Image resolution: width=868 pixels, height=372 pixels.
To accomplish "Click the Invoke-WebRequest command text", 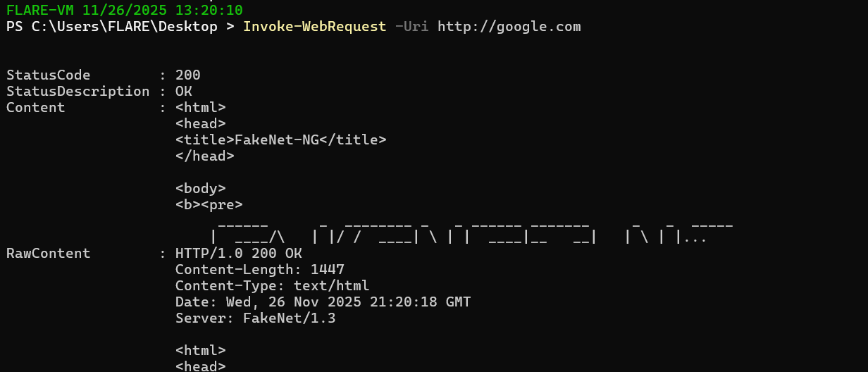I will pyautogui.click(x=314, y=27).
